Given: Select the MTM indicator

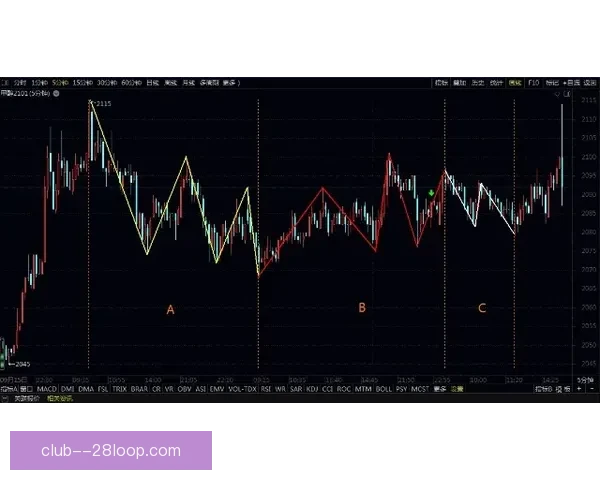Looking at the screenshot, I should click(x=363, y=389).
